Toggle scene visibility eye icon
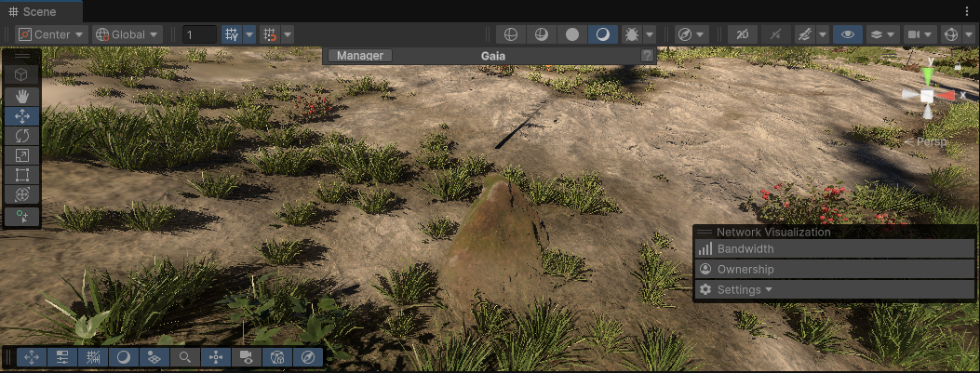Image resolution: width=980 pixels, height=373 pixels. 847,34
